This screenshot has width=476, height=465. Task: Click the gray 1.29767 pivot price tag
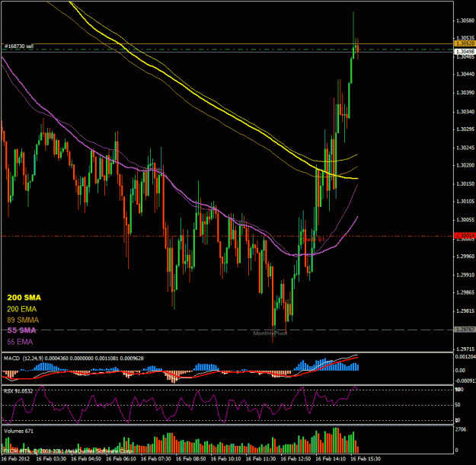click(465, 330)
